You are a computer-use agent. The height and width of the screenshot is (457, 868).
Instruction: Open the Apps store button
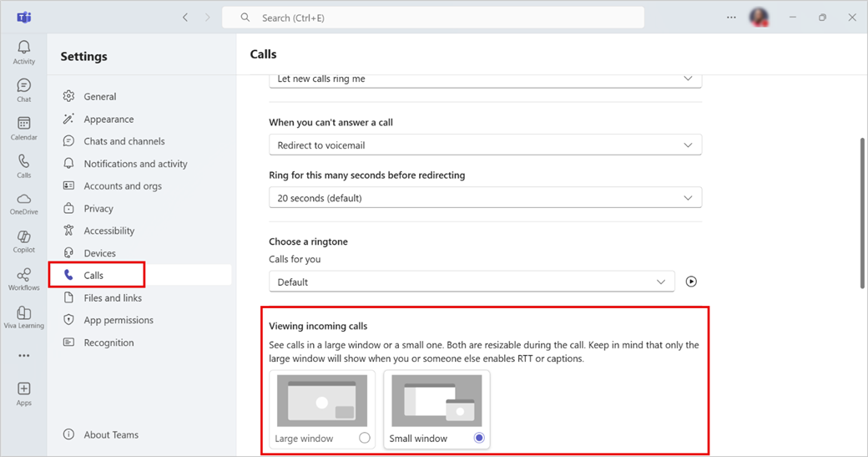click(24, 394)
